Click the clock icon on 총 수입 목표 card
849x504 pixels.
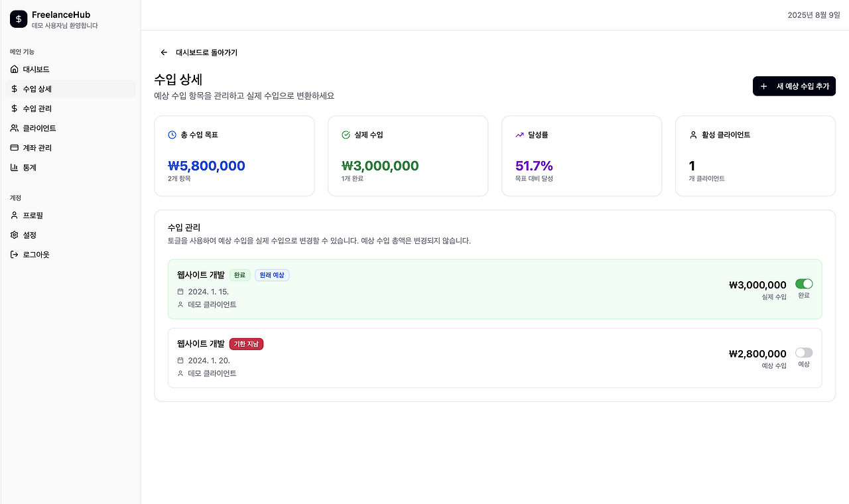click(x=172, y=135)
